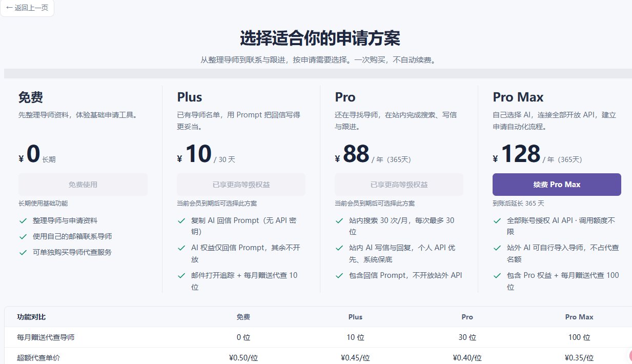Viewport: 632px width, 364px height.
Task: Click the ¥0 长期 price
Action: point(37,154)
